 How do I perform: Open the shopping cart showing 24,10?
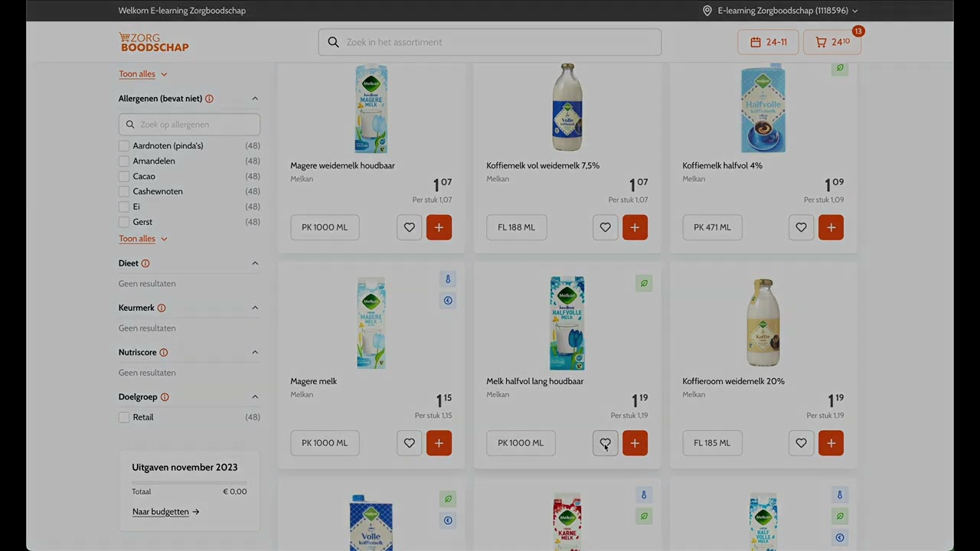tap(832, 42)
